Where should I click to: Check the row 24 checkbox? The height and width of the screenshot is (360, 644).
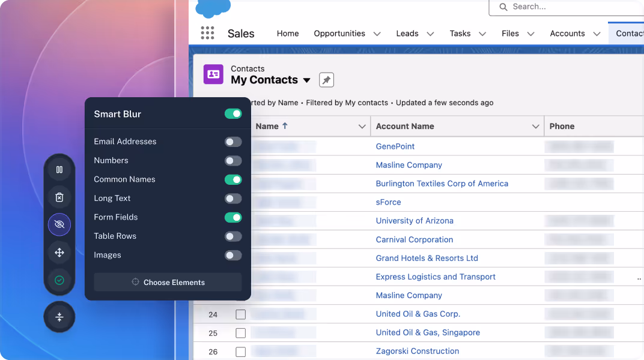(x=241, y=314)
